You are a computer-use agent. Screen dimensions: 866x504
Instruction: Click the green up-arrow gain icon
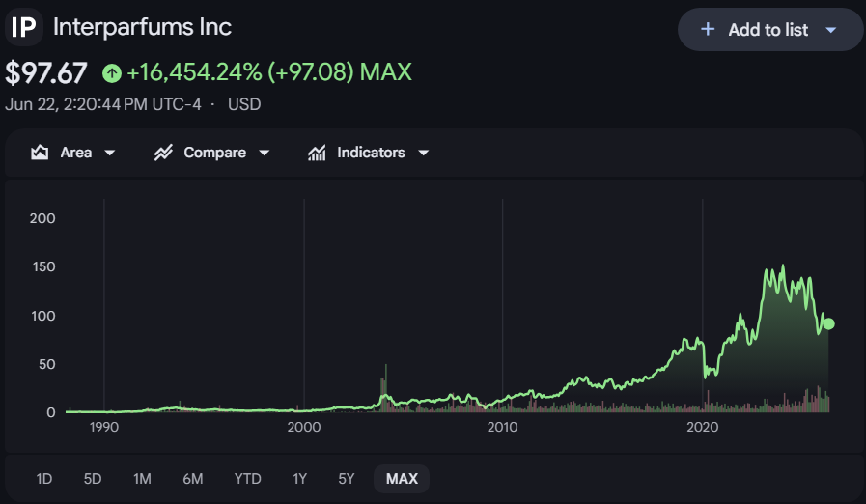tap(112, 73)
